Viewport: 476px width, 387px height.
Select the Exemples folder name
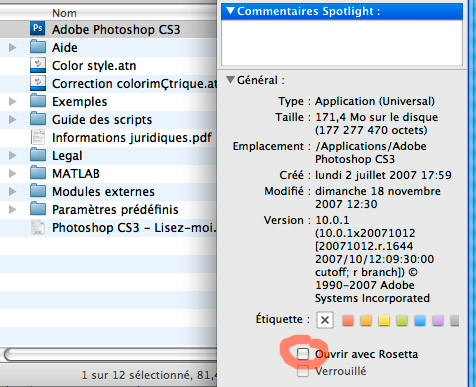tap(79, 101)
